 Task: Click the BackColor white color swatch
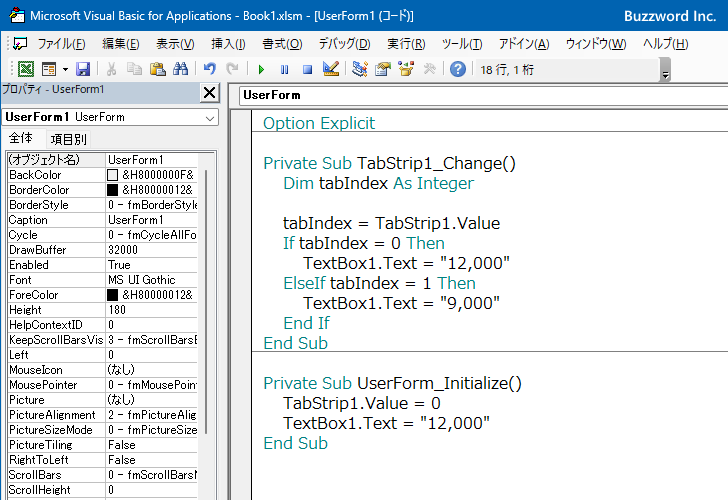pyautogui.click(x=112, y=175)
